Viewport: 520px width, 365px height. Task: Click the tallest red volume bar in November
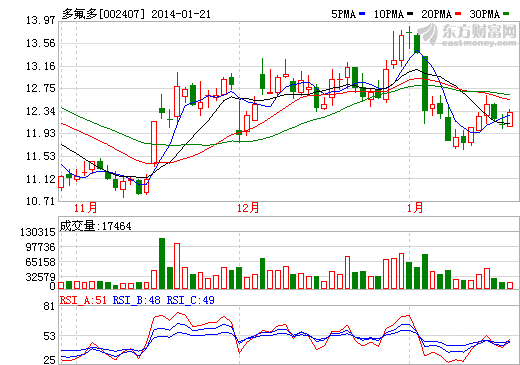177,266
